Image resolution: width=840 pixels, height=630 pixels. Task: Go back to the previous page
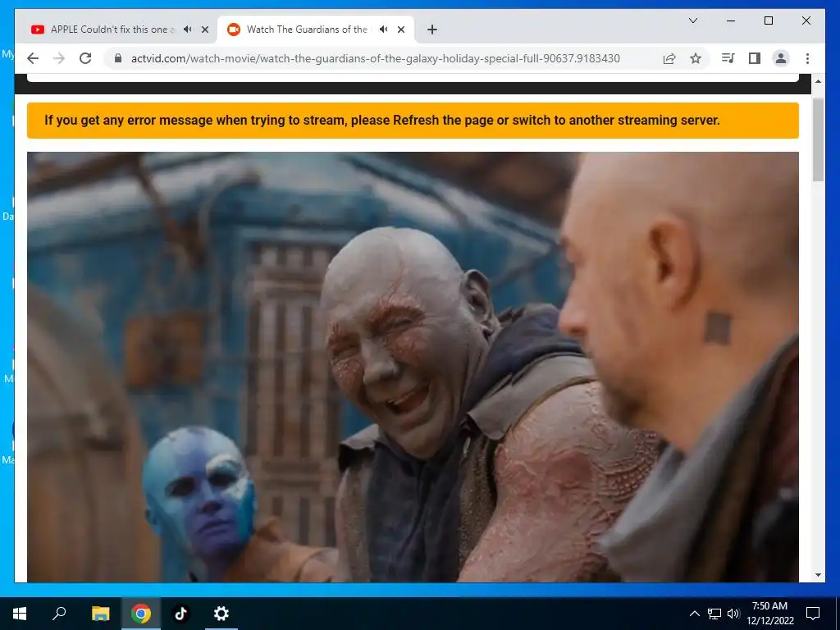(33, 58)
